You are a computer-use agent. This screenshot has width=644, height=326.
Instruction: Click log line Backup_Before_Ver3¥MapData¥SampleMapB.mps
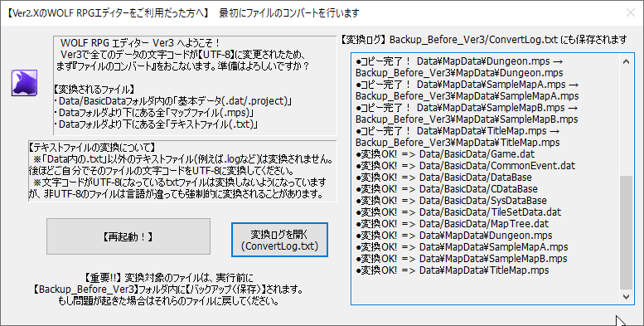[467, 119]
